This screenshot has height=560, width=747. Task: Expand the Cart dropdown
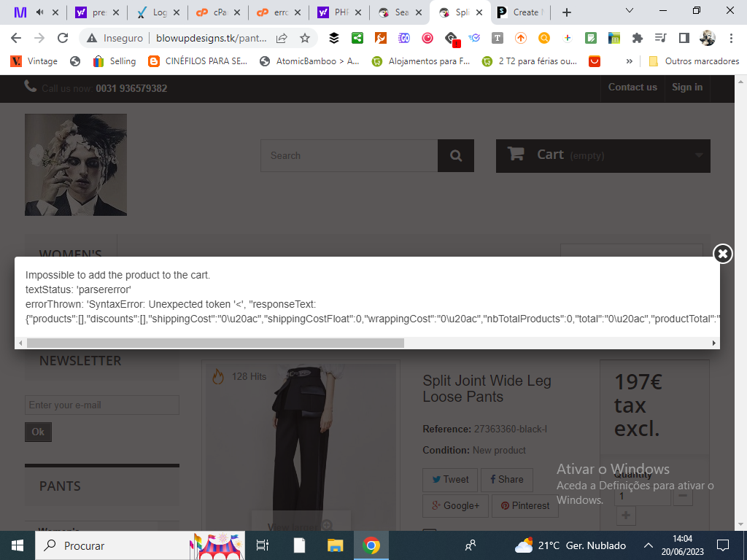(x=603, y=156)
